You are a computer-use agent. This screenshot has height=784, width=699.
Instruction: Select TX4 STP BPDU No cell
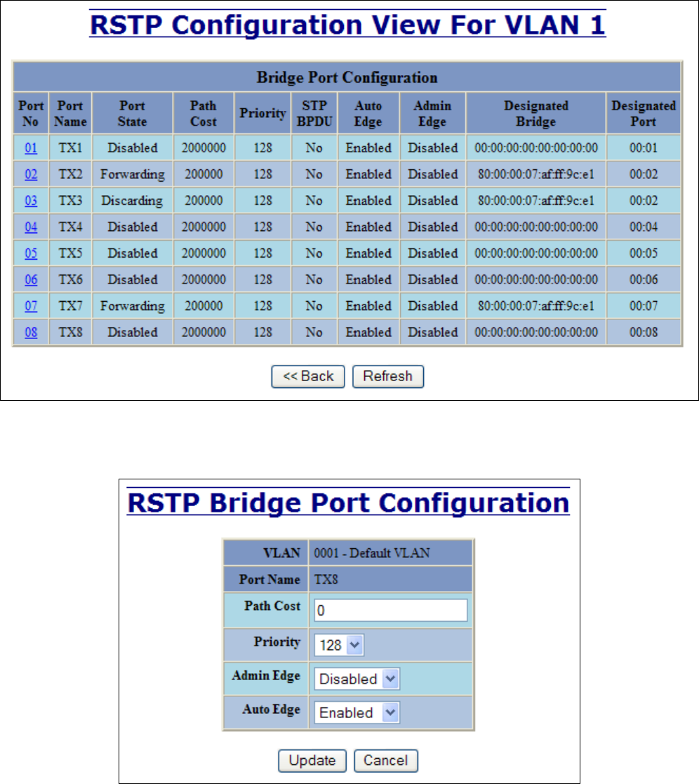coord(314,227)
